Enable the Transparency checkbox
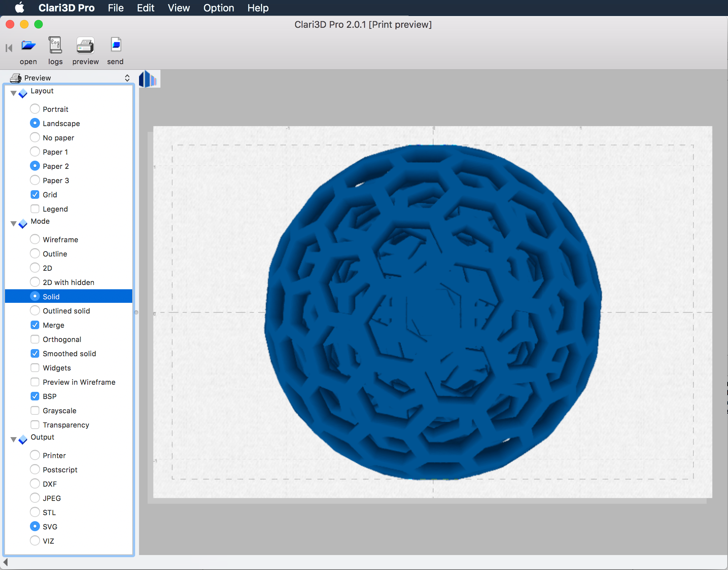 (x=35, y=425)
